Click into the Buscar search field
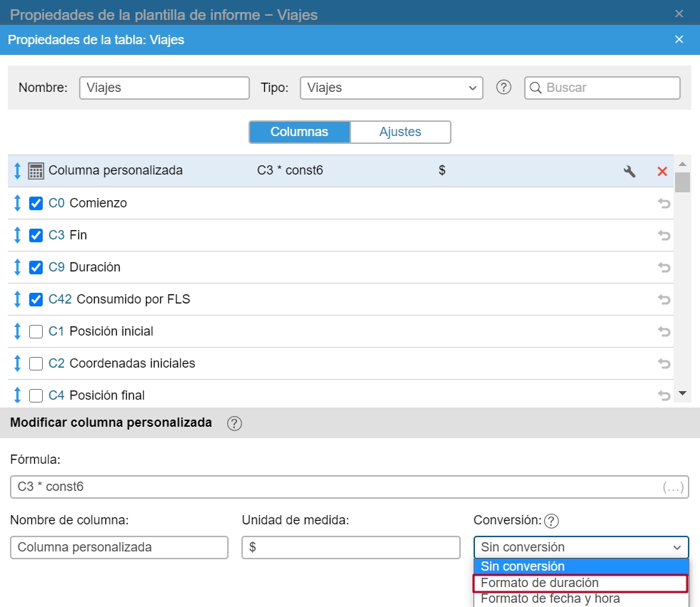700x607 pixels. [x=609, y=88]
